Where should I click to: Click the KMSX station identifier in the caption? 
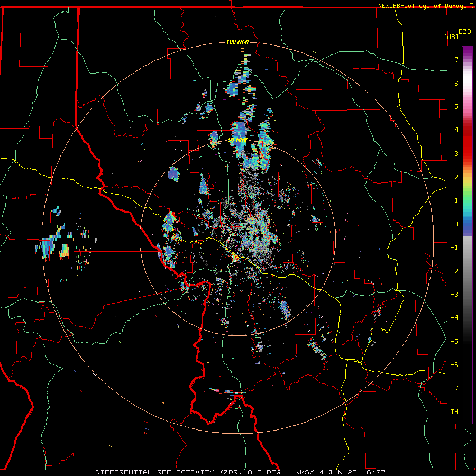tap(304, 472)
